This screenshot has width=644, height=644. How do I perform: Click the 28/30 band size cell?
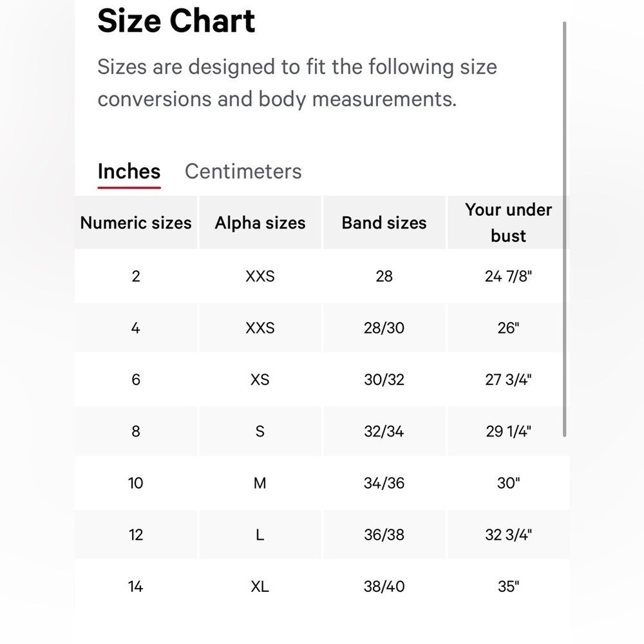pyautogui.click(x=384, y=328)
